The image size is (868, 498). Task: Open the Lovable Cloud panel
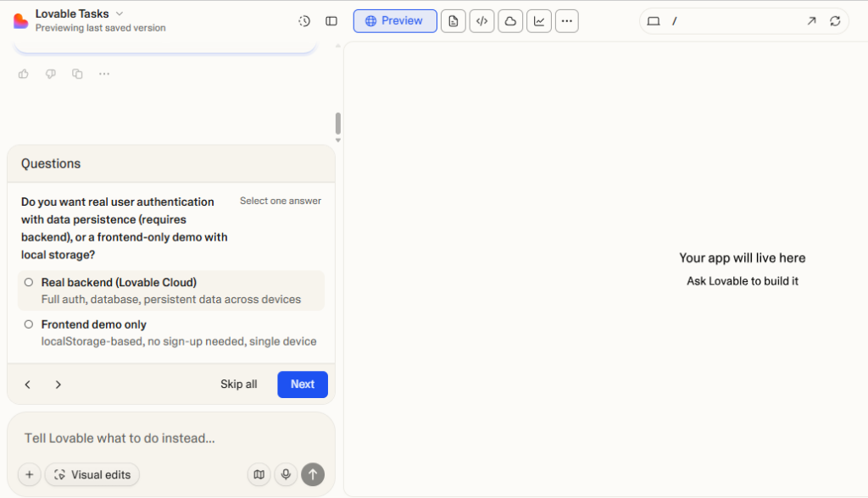coord(510,20)
